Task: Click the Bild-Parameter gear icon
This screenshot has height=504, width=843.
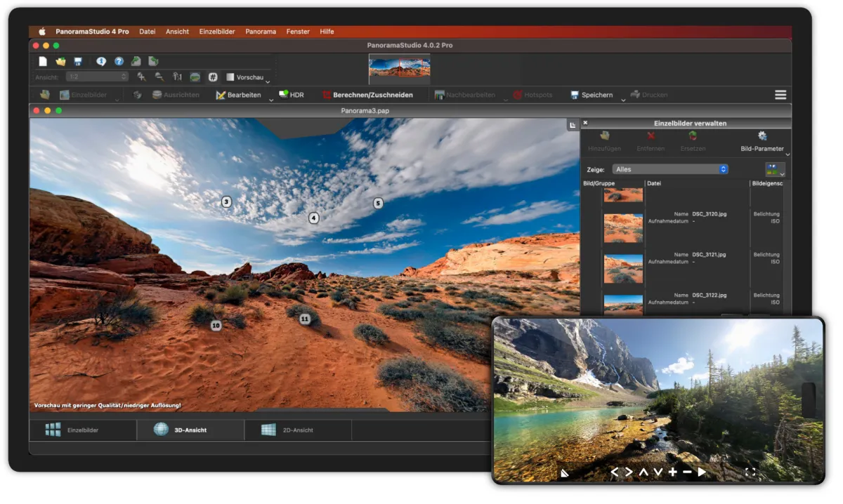Action: coord(762,136)
